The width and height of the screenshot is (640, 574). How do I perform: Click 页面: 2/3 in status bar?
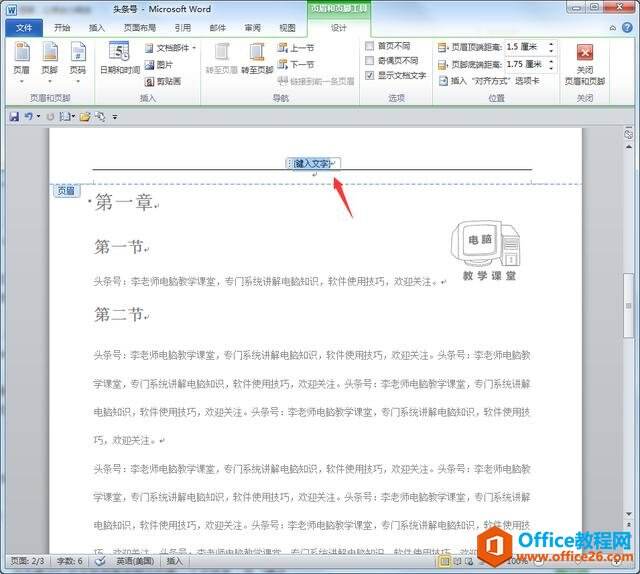27,561
